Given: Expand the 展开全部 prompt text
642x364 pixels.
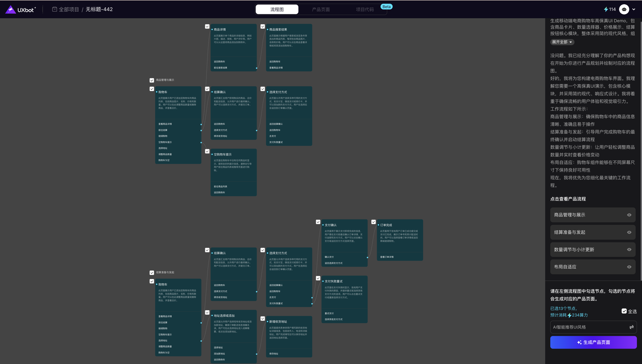Looking at the screenshot, I should click(x=562, y=42).
